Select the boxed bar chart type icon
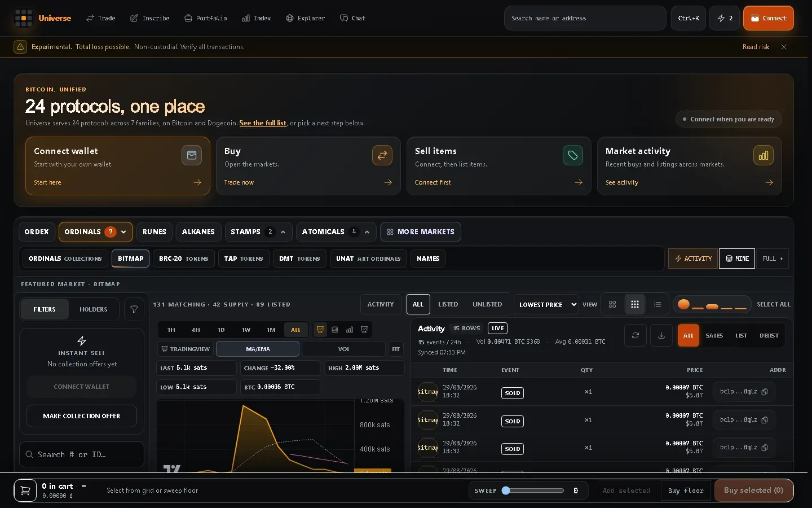The width and height of the screenshot is (812, 508). 335,330
